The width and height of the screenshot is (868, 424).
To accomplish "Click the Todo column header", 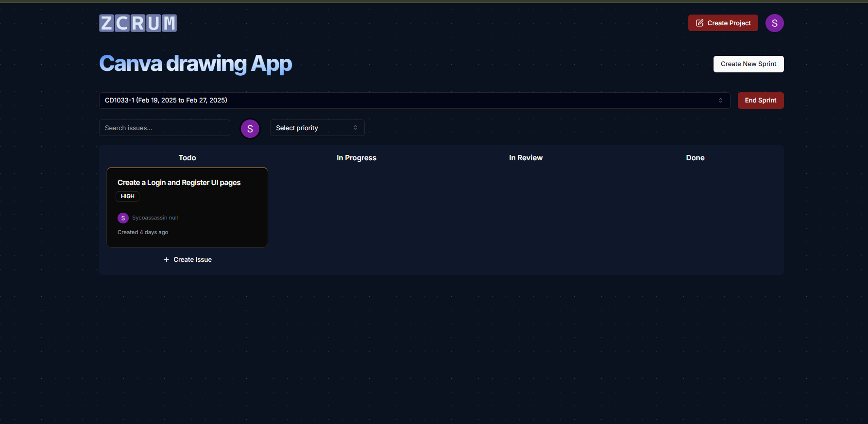I will click(187, 158).
